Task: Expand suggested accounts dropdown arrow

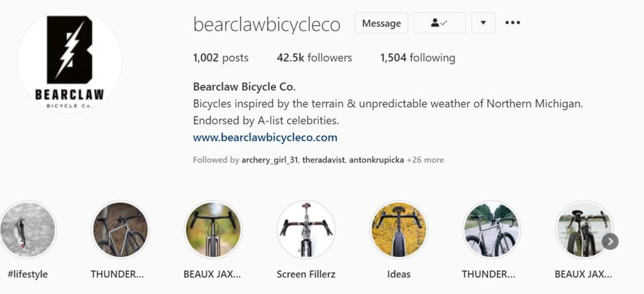Action: pos(484,23)
